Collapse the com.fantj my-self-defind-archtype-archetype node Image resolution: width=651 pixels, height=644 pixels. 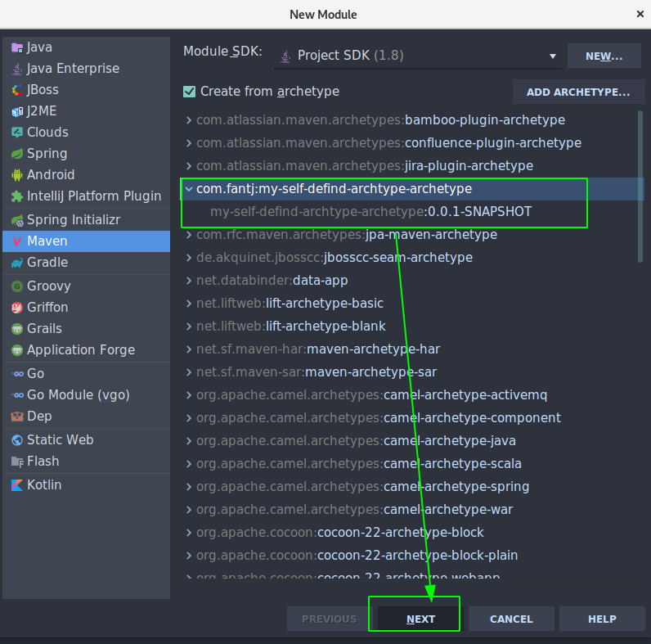pyautogui.click(x=189, y=189)
